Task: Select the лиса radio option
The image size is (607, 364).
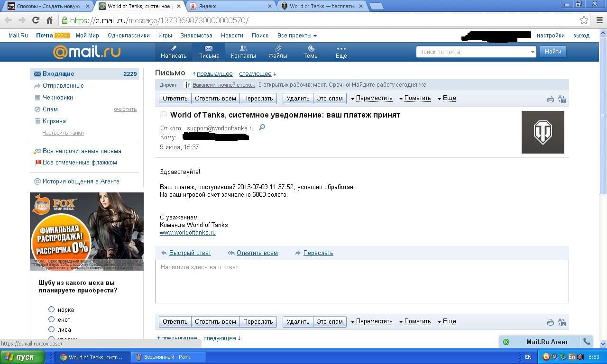Action: [x=51, y=329]
